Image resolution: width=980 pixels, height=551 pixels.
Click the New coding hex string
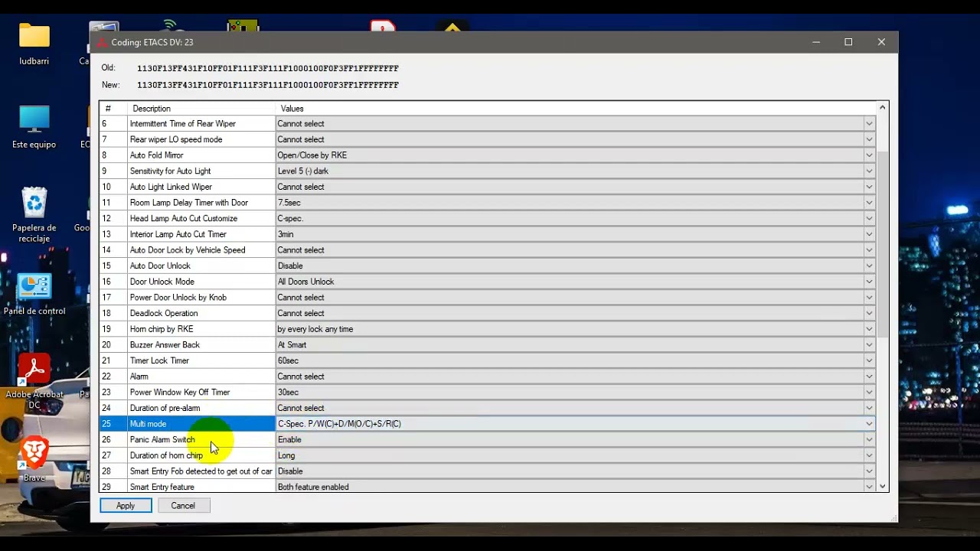click(268, 85)
